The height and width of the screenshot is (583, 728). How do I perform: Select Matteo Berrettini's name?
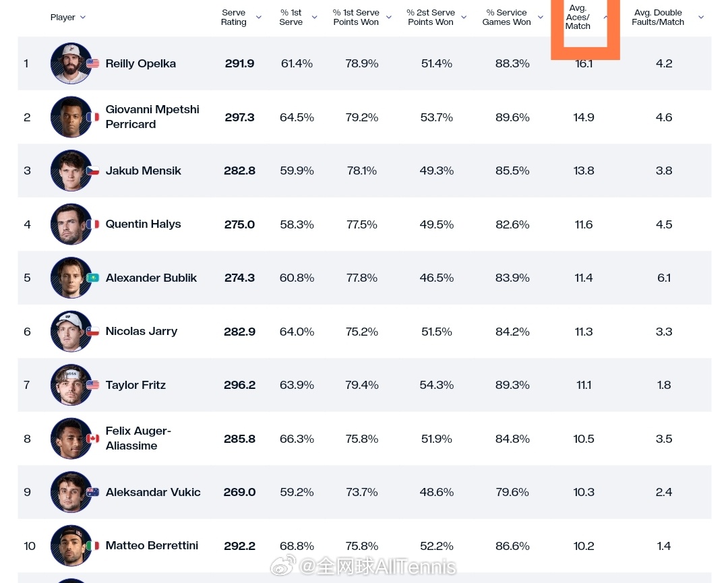coord(152,545)
